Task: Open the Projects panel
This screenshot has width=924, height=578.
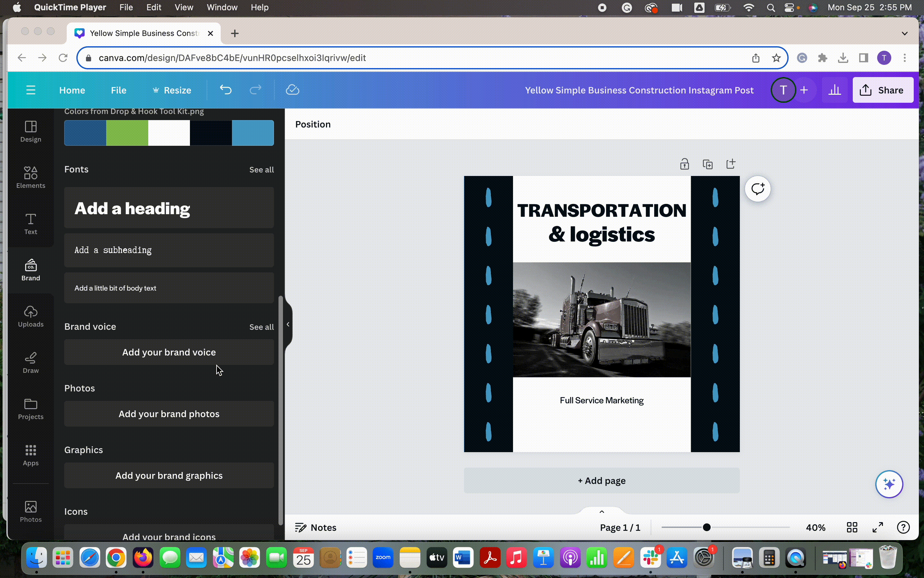Action: click(30, 409)
